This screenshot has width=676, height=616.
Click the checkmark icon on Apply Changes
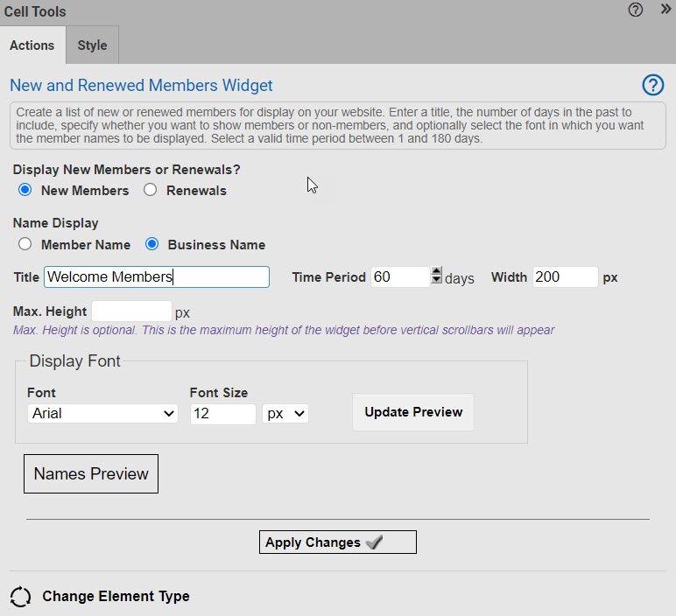[x=374, y=542]
